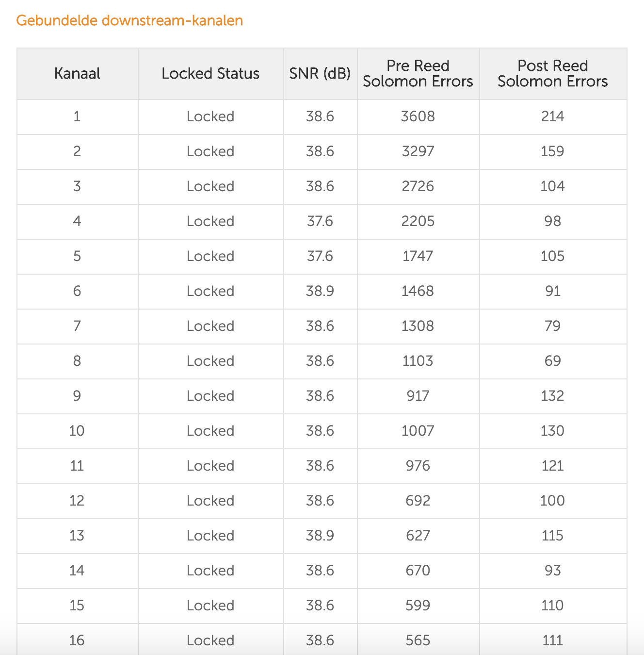Select the post-error value 79
This screenshot has width=644, height=655.
tap(552, 326)
